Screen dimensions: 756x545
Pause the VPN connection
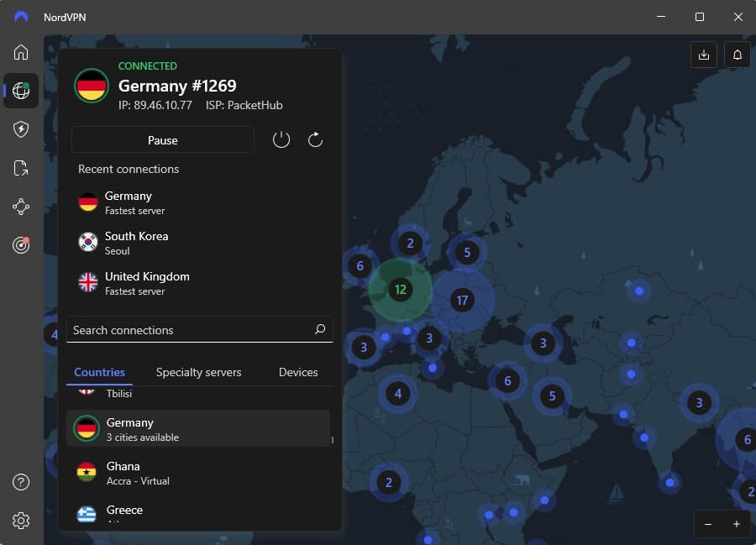(162, 139)
